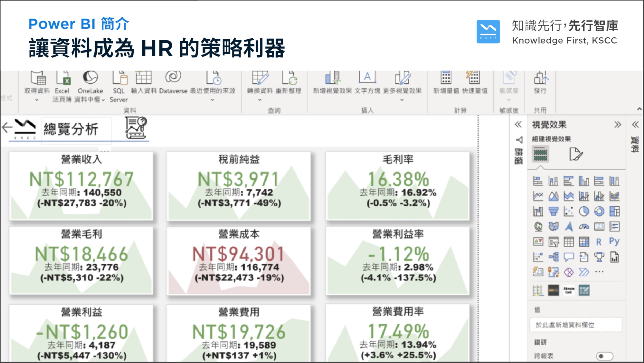Select the 100% stacked column chart visual

coord(614,181)
